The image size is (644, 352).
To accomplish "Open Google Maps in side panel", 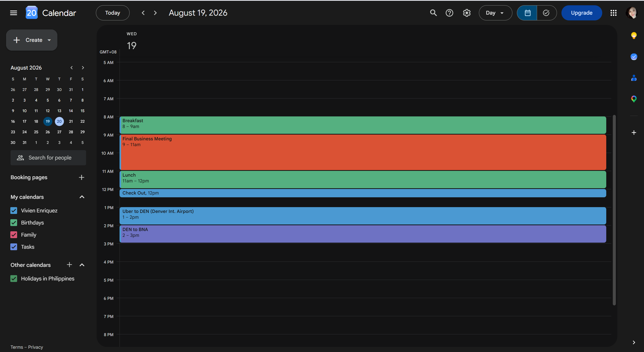I will pos(634,99).
